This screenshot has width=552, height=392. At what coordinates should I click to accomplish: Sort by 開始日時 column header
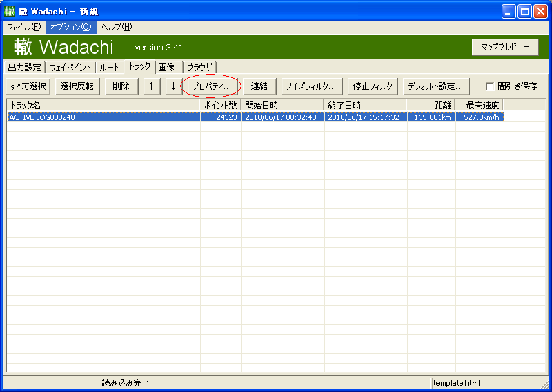tap(283, 105)
